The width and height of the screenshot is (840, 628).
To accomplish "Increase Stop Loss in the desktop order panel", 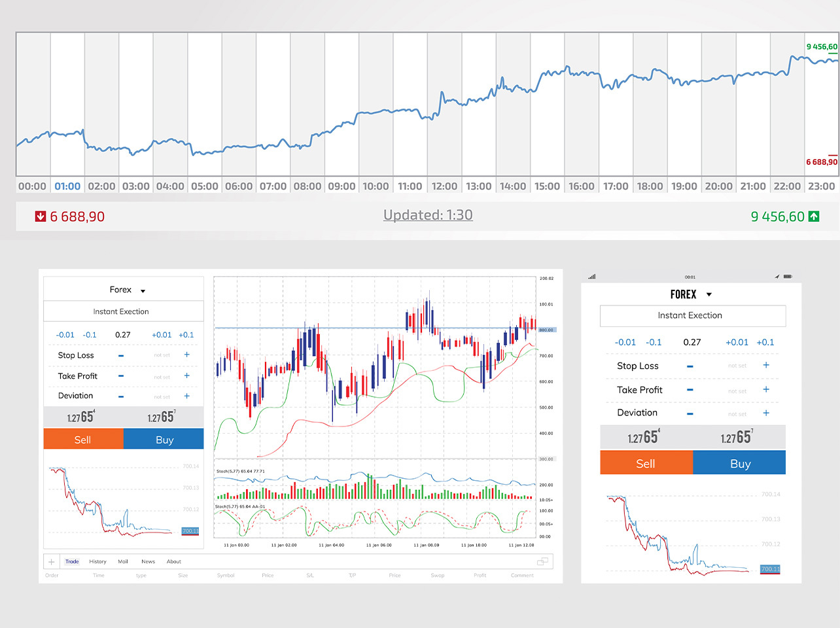I will coord(186,355).
